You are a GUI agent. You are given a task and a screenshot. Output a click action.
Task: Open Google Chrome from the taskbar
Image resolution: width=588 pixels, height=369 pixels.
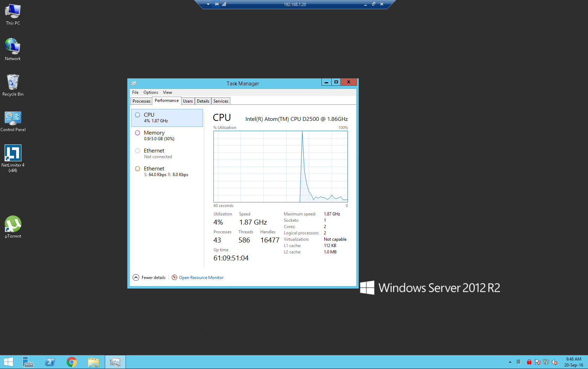point(72,362)
